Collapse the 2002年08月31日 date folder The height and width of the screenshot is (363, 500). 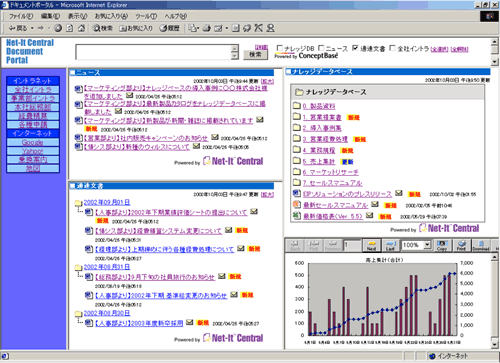78,267
